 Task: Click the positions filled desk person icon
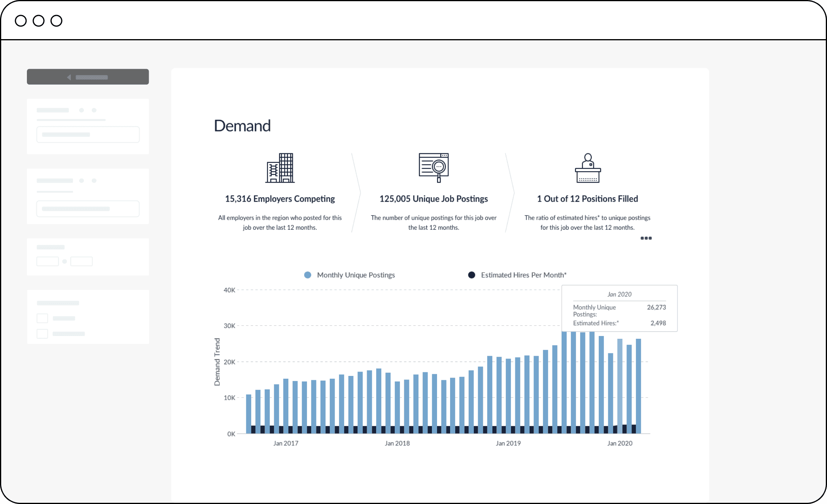[x=588, y=168]
